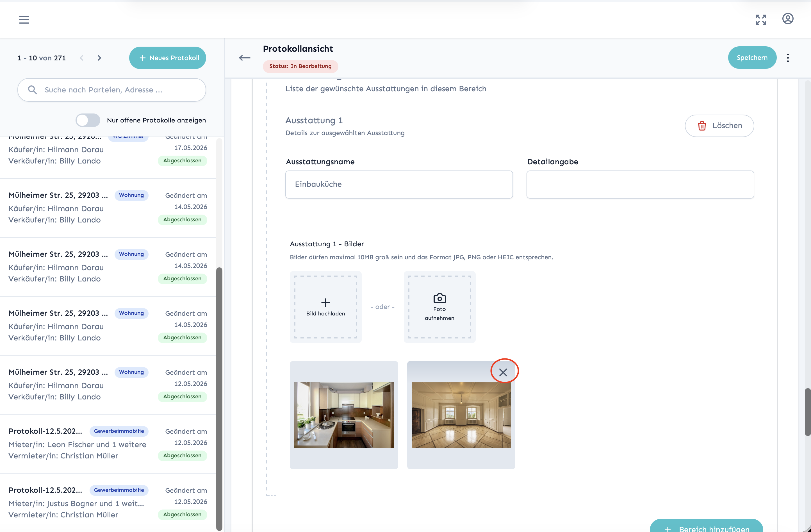The image size is (811, 532).
Task: Click the Ausstattungsname field containing Einbauküche
Action: click(x=399, y=184)
